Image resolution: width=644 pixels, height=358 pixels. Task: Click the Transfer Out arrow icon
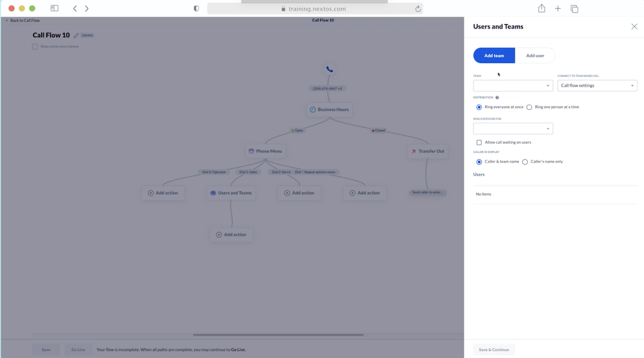[413, 151]
